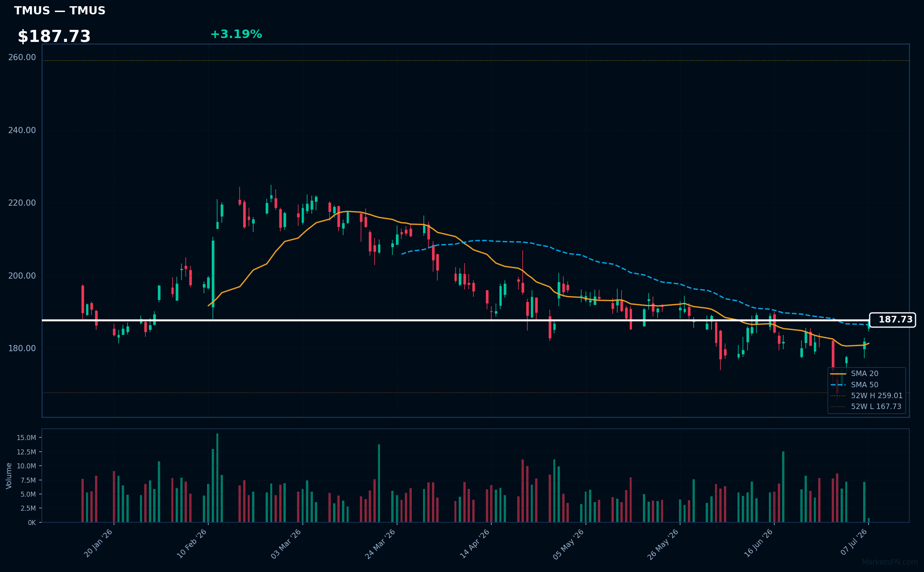
Task: Click the TMUS — TMUS chart title
Action: [60, 11]
